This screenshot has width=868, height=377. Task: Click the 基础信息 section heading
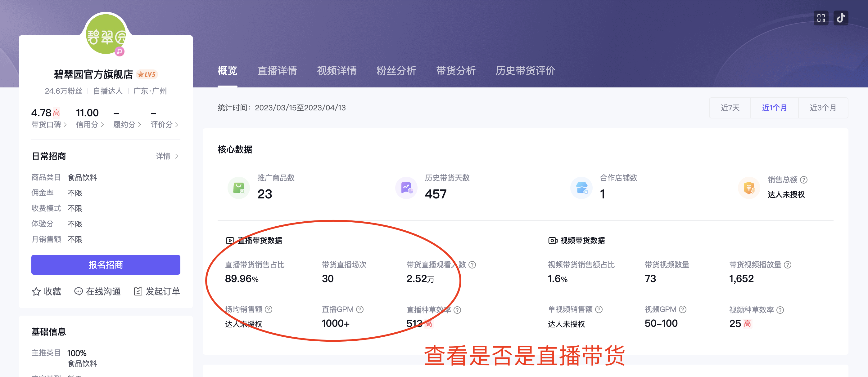tap(48, 332)
